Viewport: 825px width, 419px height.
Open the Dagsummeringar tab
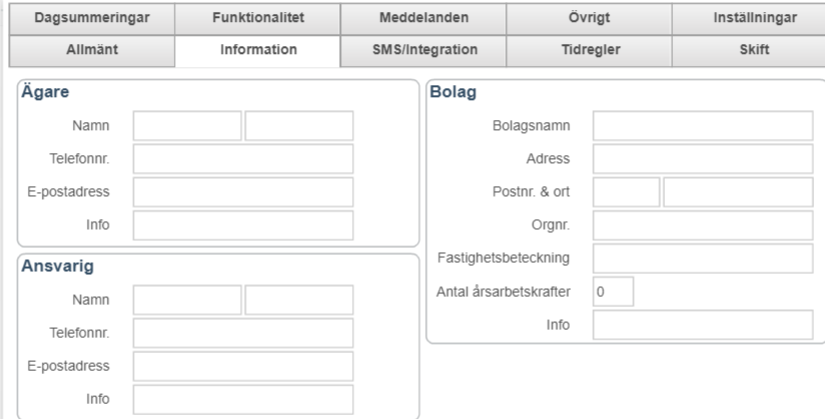click(91, 17)
